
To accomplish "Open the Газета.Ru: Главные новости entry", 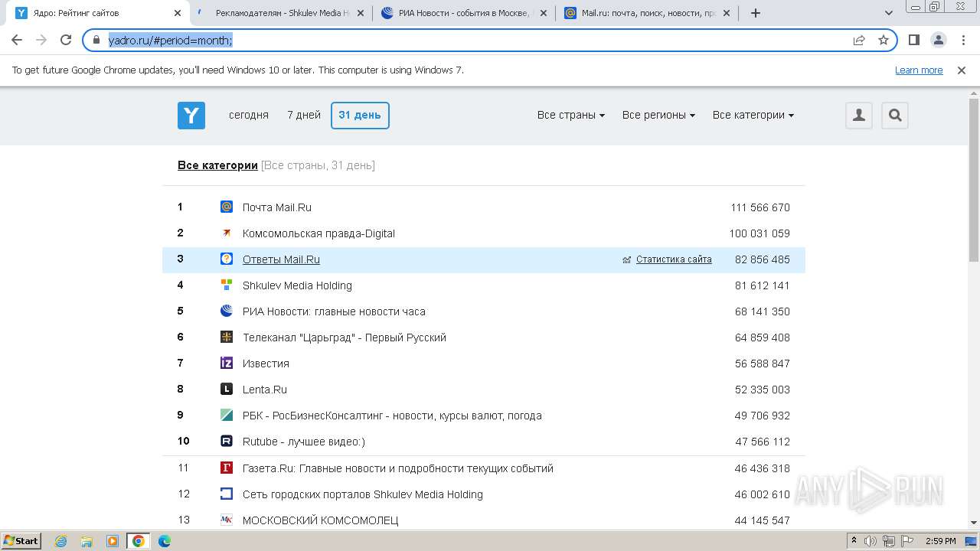I will [x=398, y=468].
